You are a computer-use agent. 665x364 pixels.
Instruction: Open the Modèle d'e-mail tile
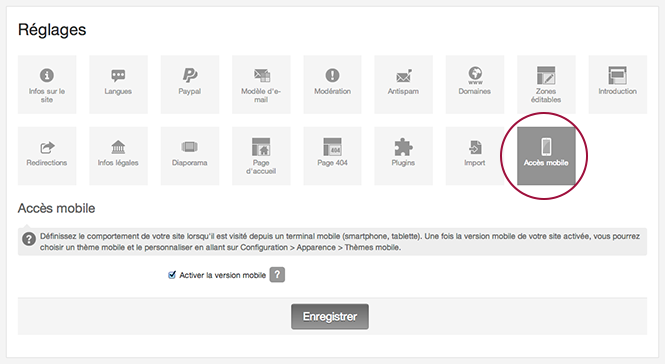261,84
